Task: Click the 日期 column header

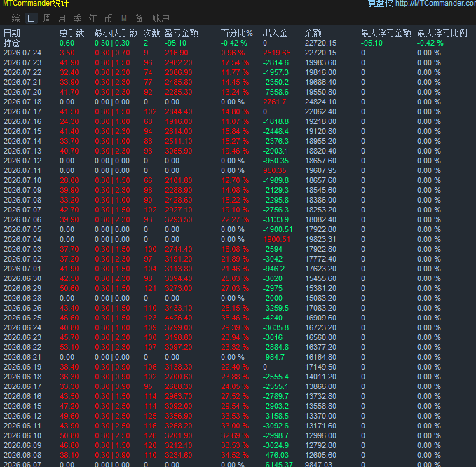Action: coord(11,33)
